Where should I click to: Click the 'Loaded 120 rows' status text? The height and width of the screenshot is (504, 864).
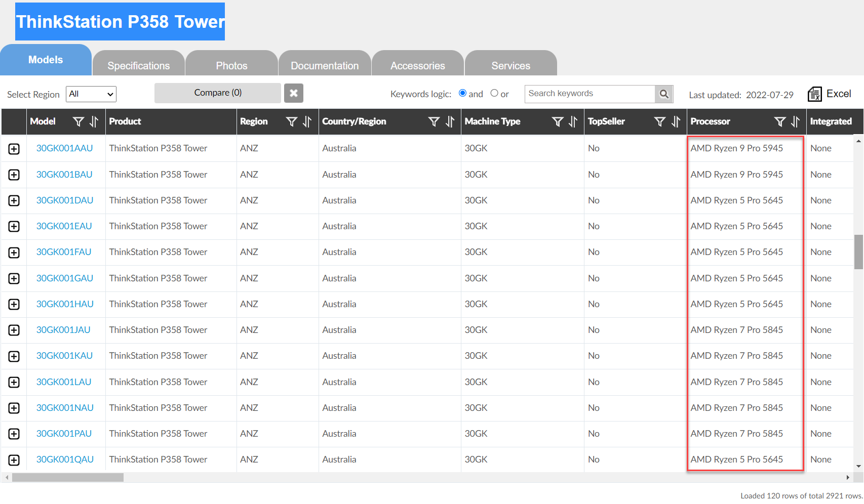click(801, 496)
